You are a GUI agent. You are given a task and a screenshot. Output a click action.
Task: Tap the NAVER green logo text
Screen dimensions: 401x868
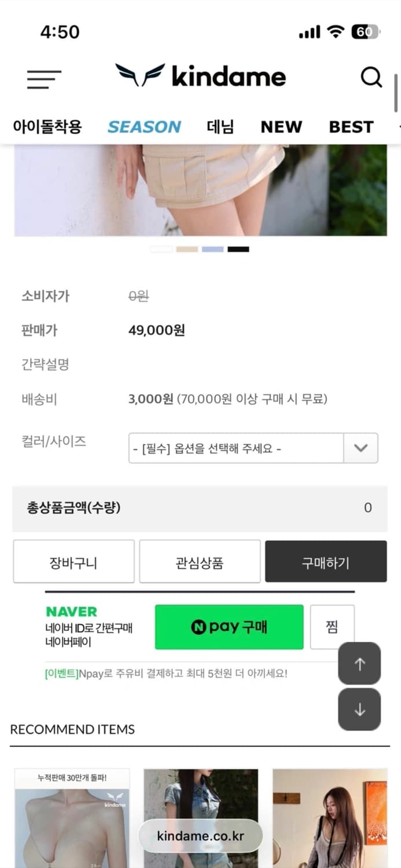click(71, 611)
